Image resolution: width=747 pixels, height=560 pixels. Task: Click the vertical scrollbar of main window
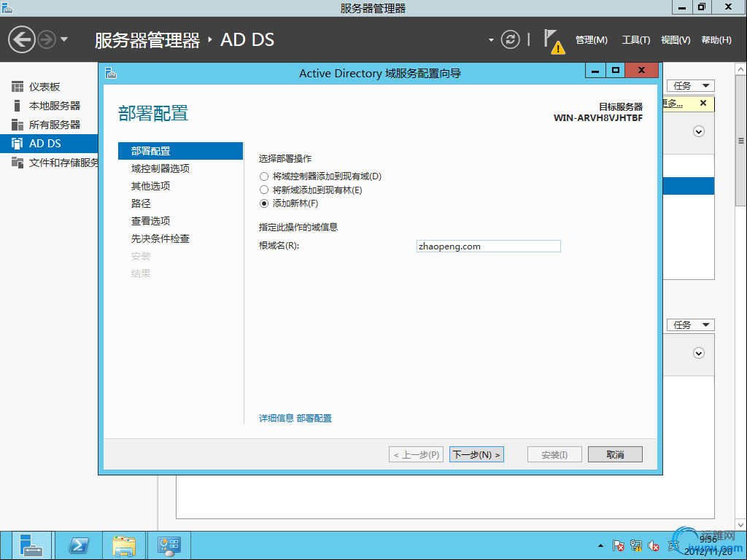[741, 141]
